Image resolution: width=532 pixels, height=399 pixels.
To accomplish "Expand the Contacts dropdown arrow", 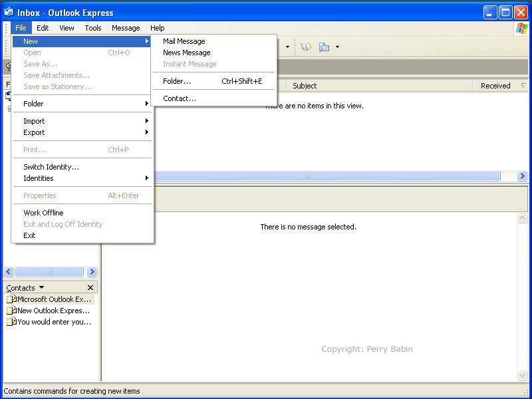I will pos(41,288).
